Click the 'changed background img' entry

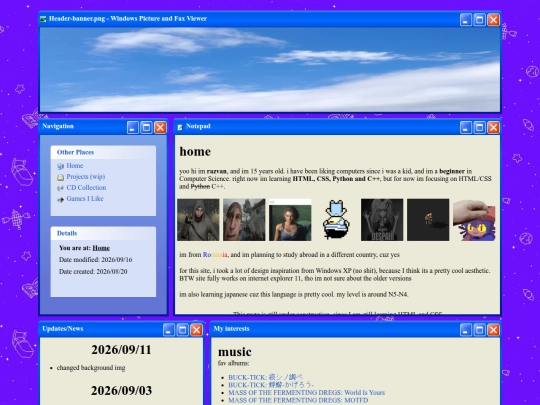[91, 368]
